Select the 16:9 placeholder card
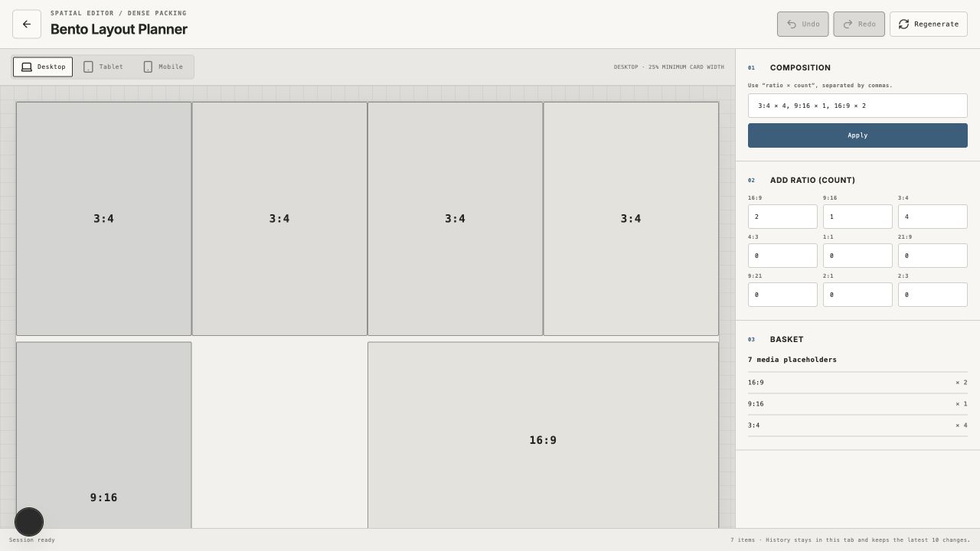980x551 pixels. click(x=543, y=435)
